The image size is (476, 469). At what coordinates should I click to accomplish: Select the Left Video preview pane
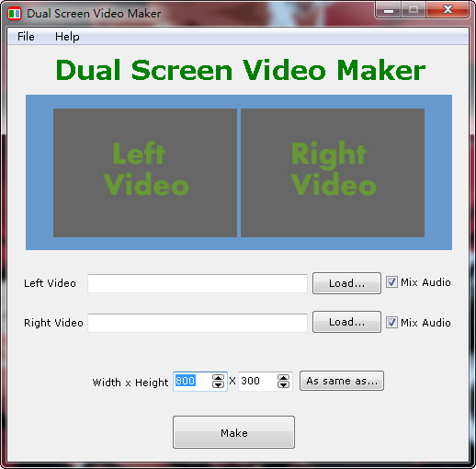(x=145, y=173)
